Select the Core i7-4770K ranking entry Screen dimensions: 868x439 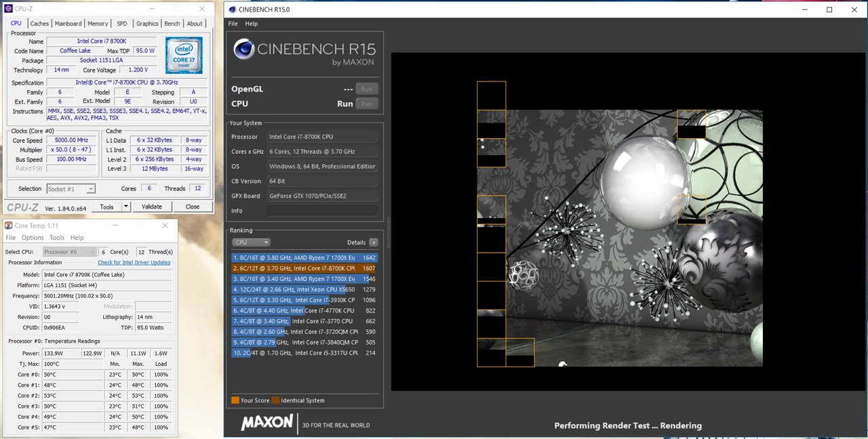click(x=304, y=310)
